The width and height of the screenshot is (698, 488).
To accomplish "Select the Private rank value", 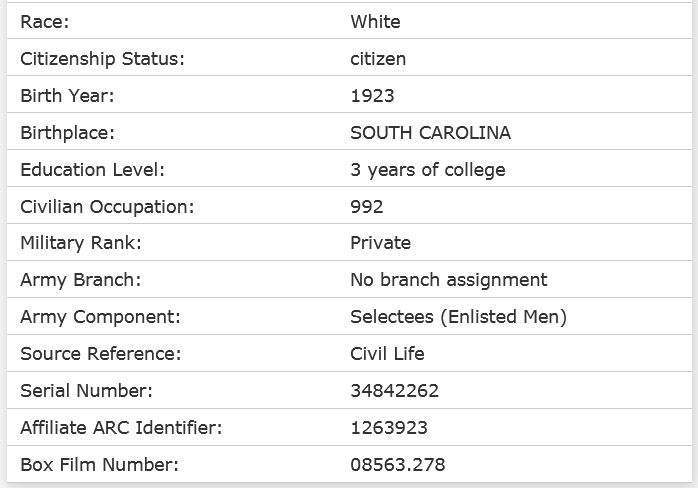I will pos(380,243).
